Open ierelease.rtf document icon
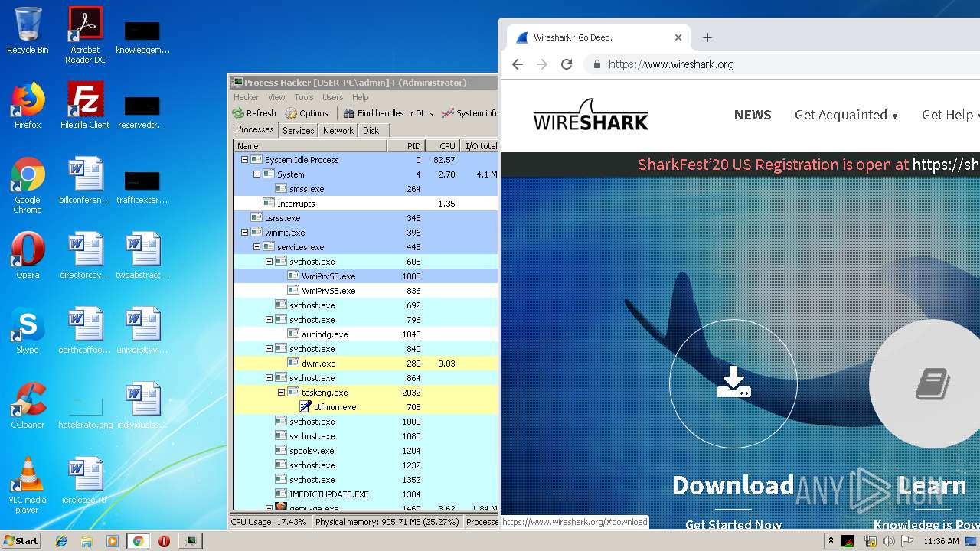The image size is (980, 551). point(85,481)
